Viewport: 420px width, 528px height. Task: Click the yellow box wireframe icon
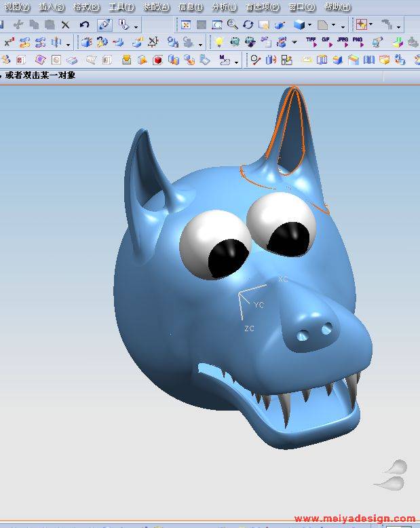tap(384, 60)
